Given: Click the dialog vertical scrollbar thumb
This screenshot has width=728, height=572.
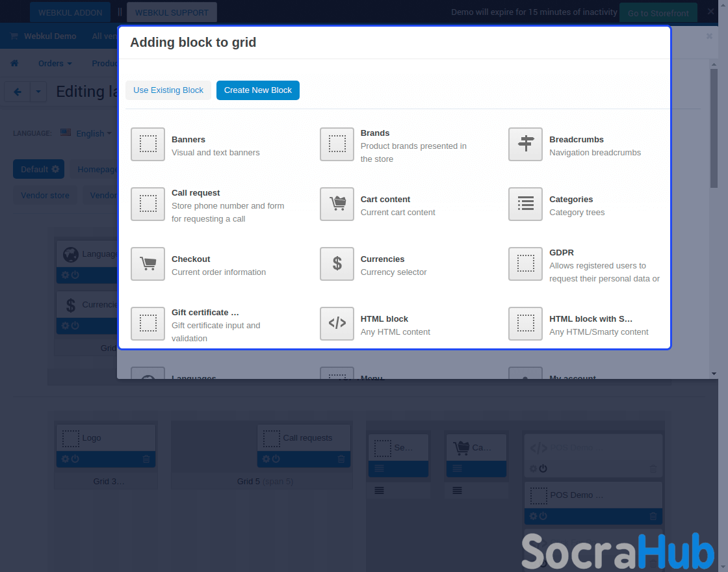Looking at the screenshot, I should 714,128.
